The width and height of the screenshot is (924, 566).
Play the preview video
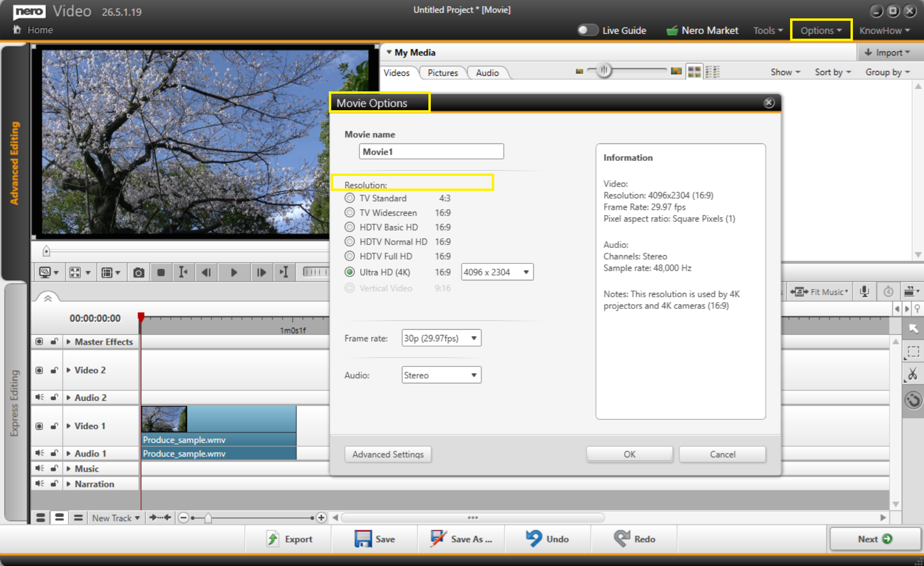click(234, 273)
